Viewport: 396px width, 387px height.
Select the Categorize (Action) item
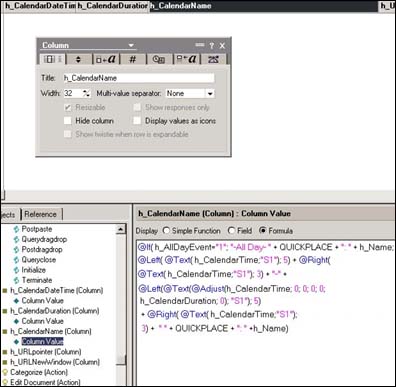coord(39,372)
